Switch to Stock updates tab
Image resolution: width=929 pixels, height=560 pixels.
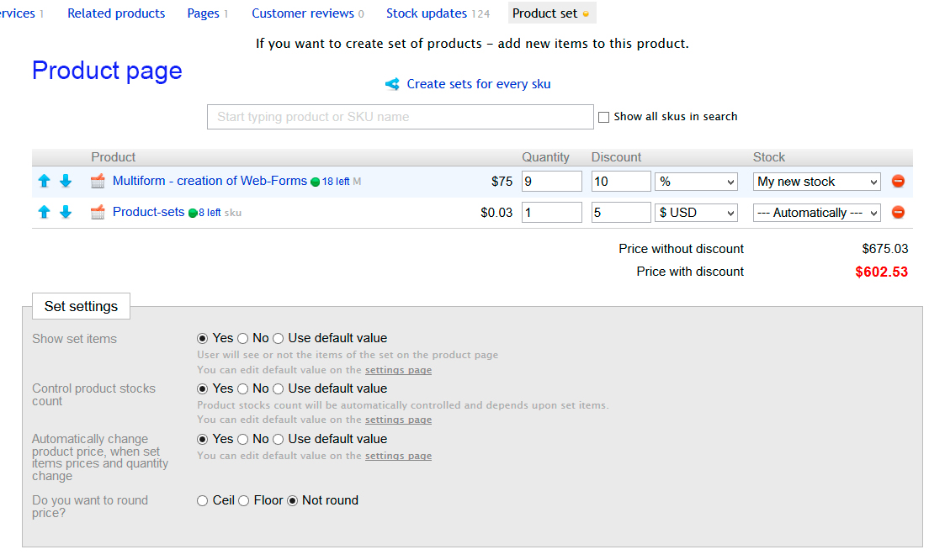[x=427, y=13]
